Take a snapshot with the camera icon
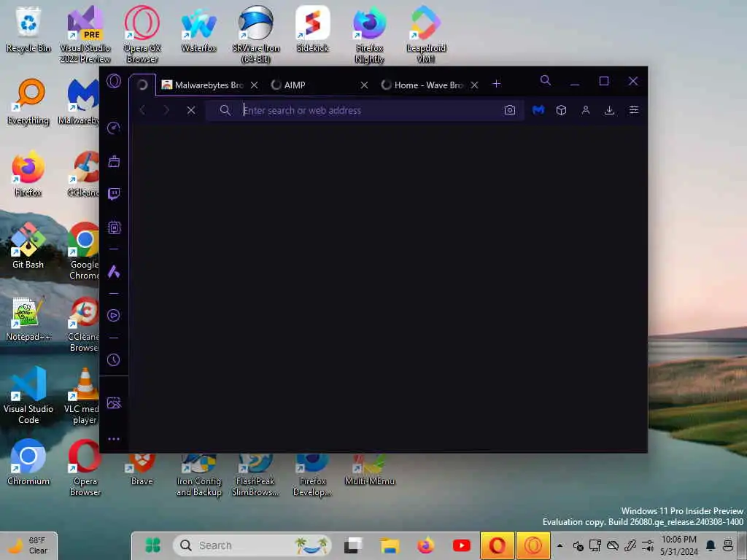 tap(509, 110)
